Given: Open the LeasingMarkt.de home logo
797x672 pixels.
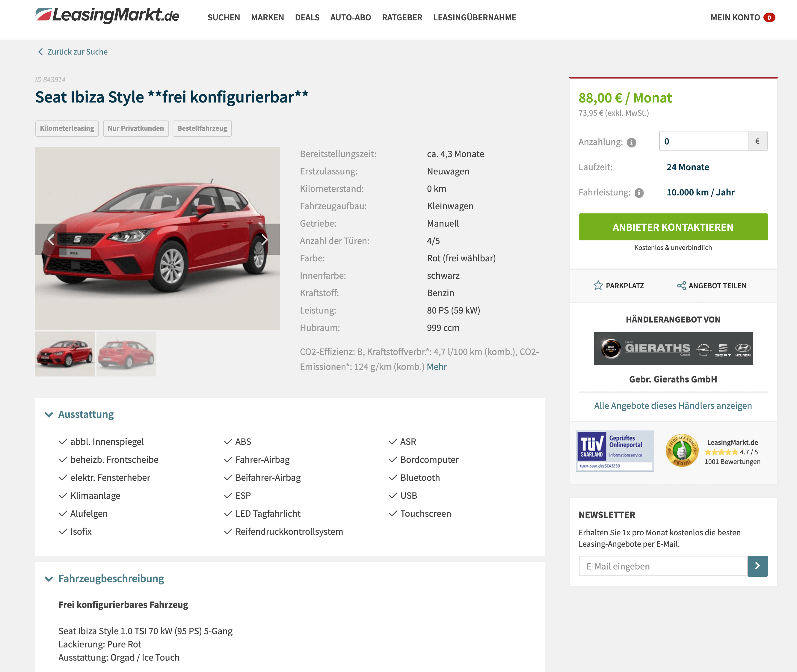Looking at the screenshot, I should pyautogui.click(x=107, y=16).
